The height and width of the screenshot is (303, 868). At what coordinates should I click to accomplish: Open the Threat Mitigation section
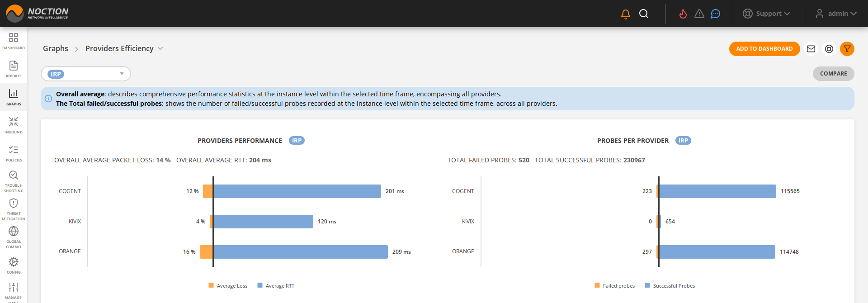click(x=14, y=205)
